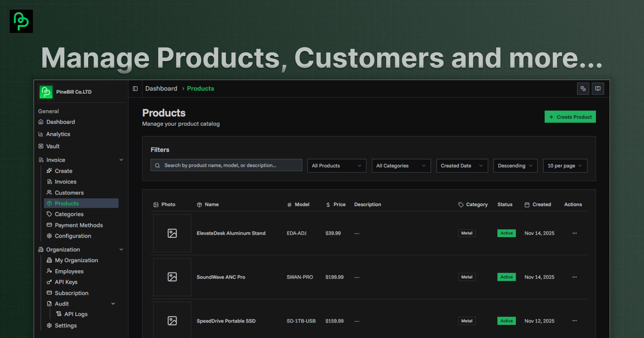This screenshot has height=338, width=644.
Task: Open the All Products filter dropdown
Action: point(337,166)
